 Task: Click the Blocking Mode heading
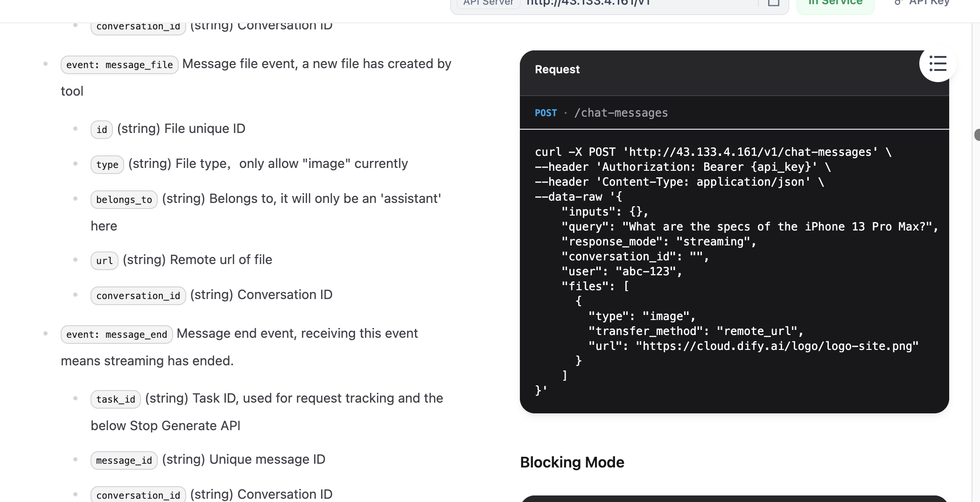572,462
